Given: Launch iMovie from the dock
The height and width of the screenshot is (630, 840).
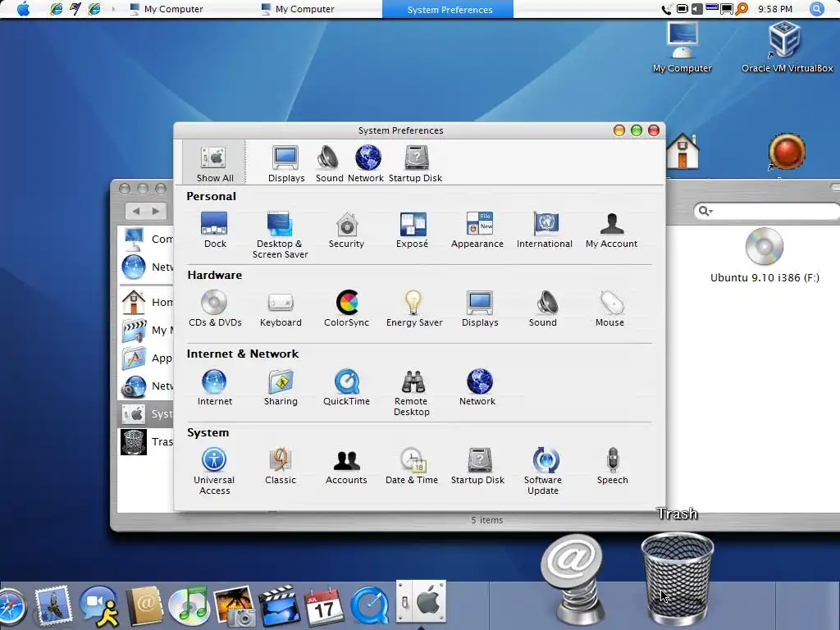Looking at the screenshot, I should click(x=279, y=606).
